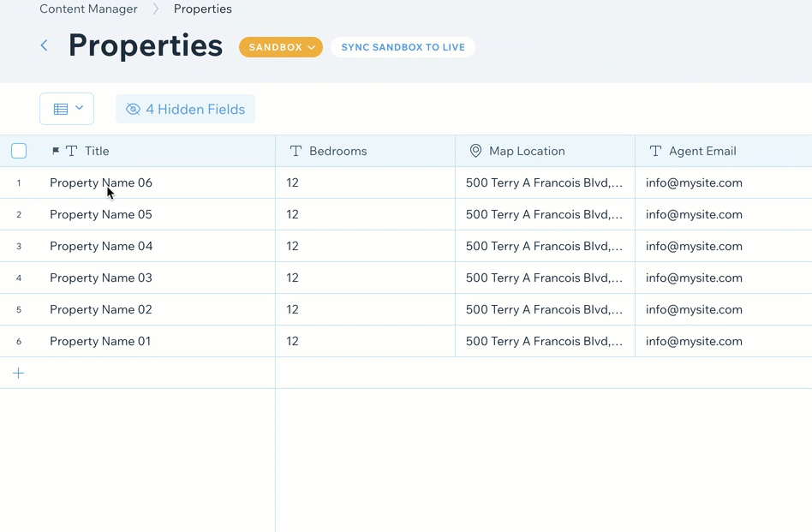Expand the view selector dropdown arrow
The height and width of the screenshot is (532, 812).
(x=80, y=108)
